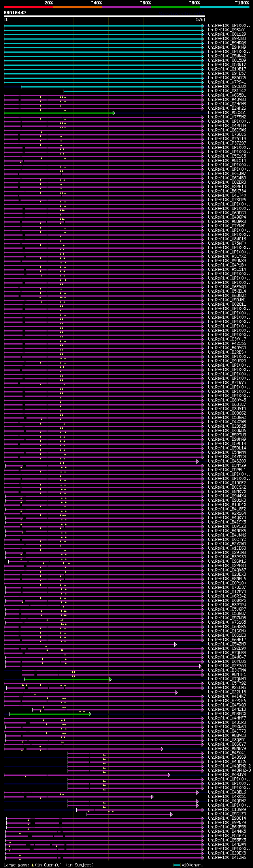Select the UniRef100_Q53RI7 label
Viewport: 253px width, 868px height.
[227, 65]
